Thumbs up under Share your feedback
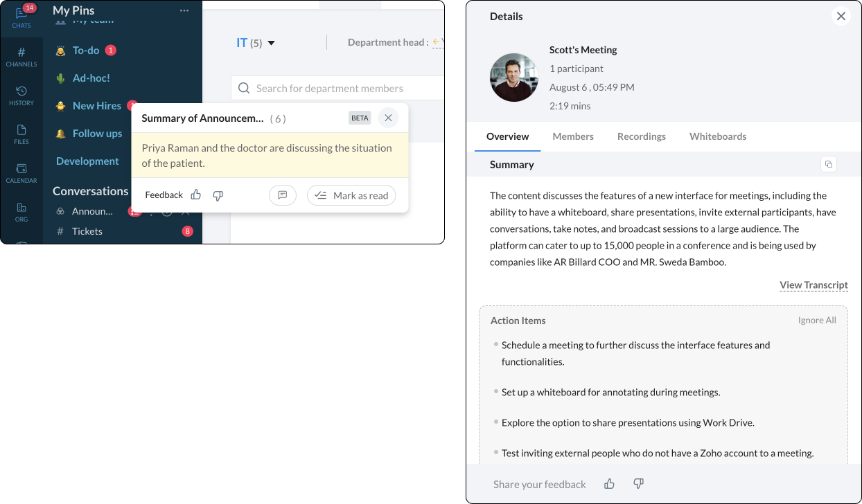 coord(608,483)
